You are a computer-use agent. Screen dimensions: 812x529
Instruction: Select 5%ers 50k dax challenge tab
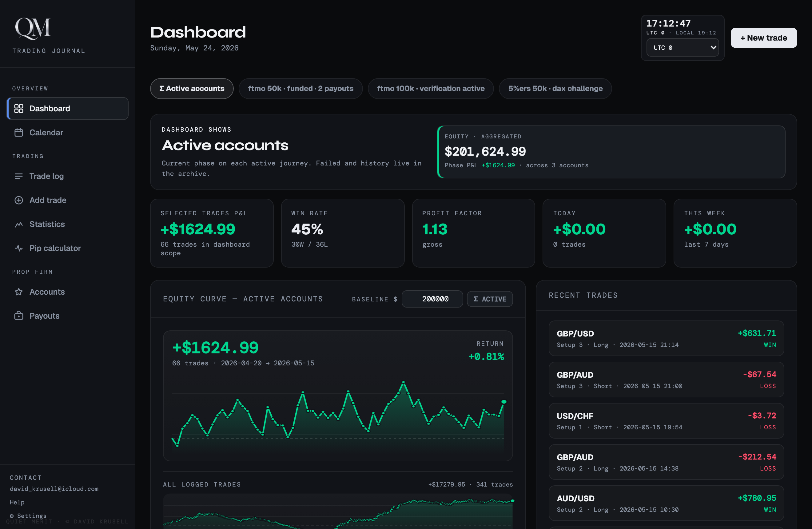[555, 89]
